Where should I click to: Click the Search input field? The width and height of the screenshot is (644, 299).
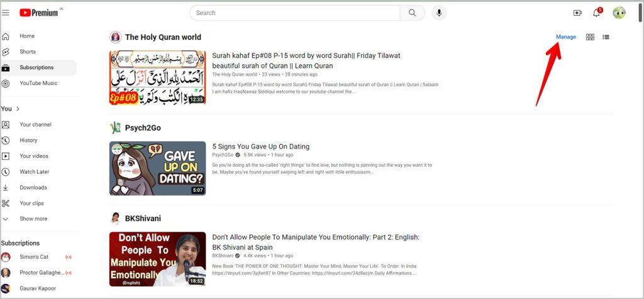click(x=295, y=13)
